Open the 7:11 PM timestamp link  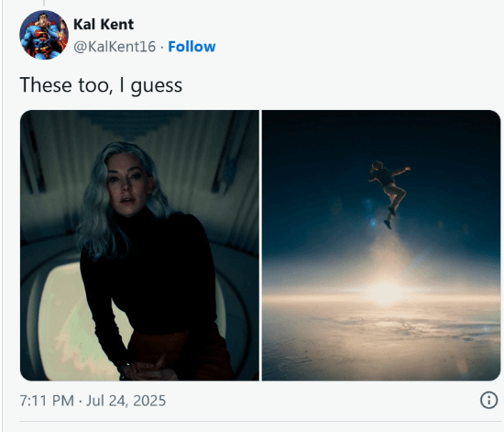tap(47, 401)
